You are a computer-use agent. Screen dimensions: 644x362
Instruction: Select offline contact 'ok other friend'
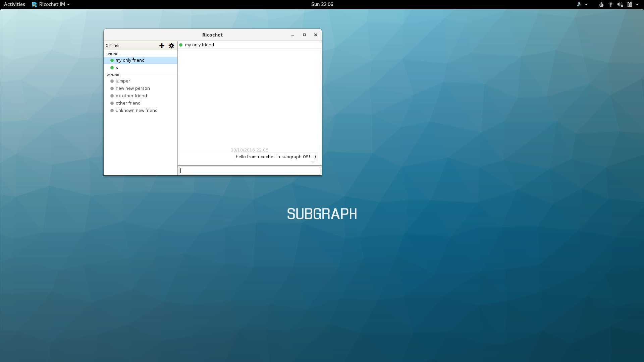pos(141,96)
